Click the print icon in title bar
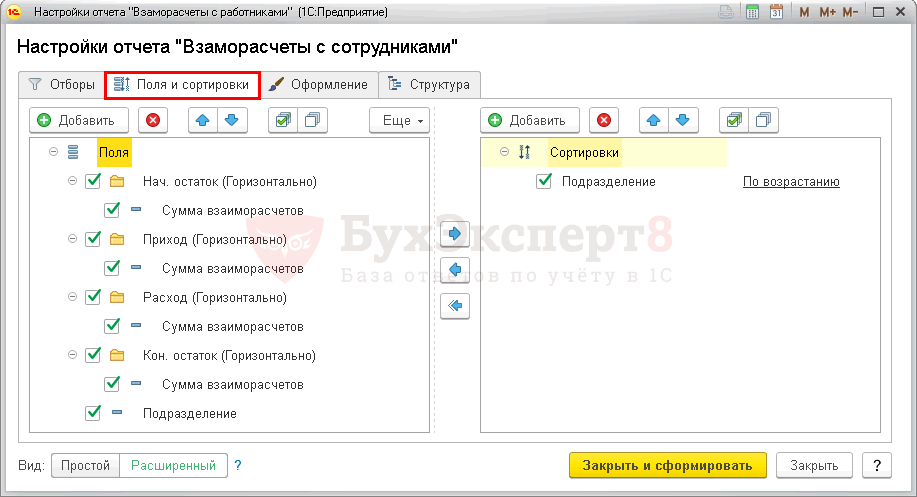The width and height of the screenshot is (917, 497). [726, 12]
